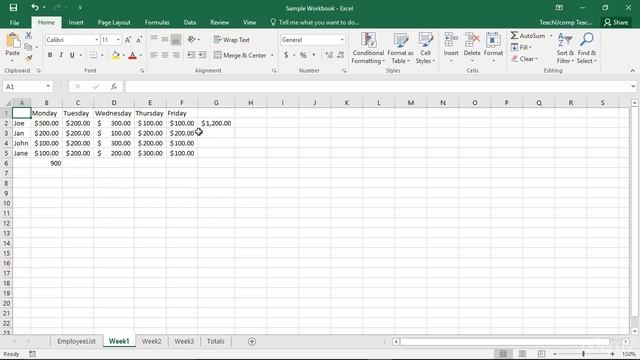Viewport: 640px width, 360px height.
Task: Open Format as Table
Action: (x=400, y=48)
